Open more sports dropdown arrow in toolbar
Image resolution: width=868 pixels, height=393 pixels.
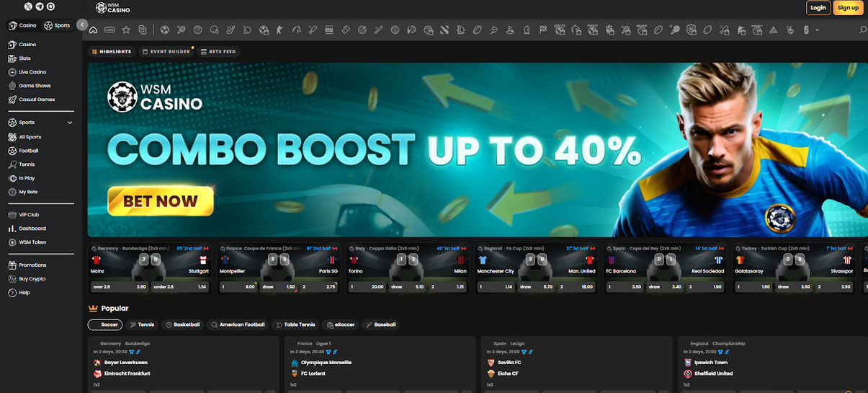pos(817,30)
